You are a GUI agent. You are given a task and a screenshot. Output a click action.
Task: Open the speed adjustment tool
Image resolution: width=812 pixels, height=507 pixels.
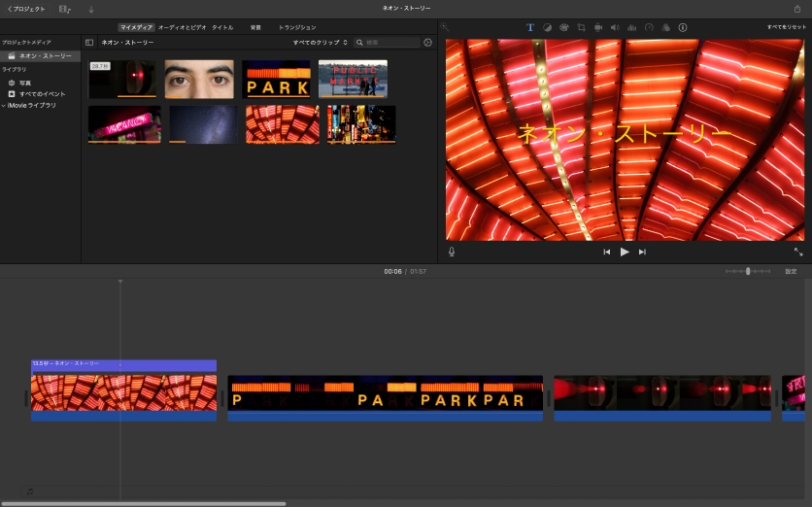(x=649, y=27)
